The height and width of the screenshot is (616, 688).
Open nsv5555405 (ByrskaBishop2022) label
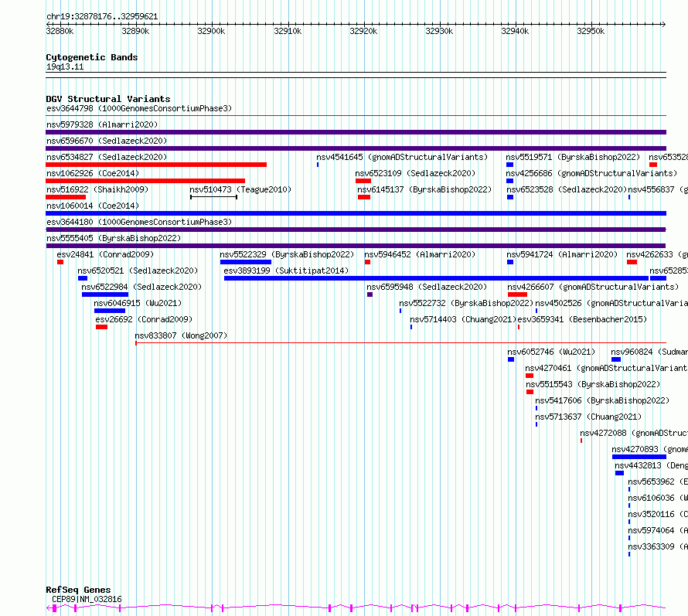[114, 238]
